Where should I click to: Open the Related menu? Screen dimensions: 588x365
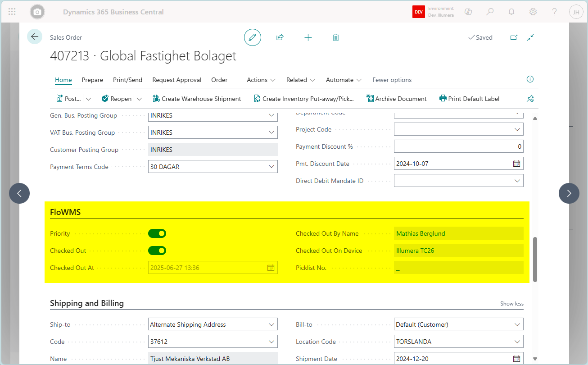(x=300, y=80)
